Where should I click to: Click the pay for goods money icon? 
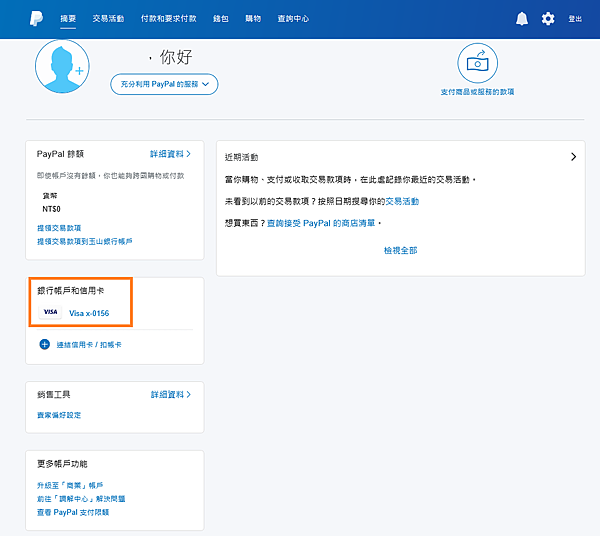(478, 63)
